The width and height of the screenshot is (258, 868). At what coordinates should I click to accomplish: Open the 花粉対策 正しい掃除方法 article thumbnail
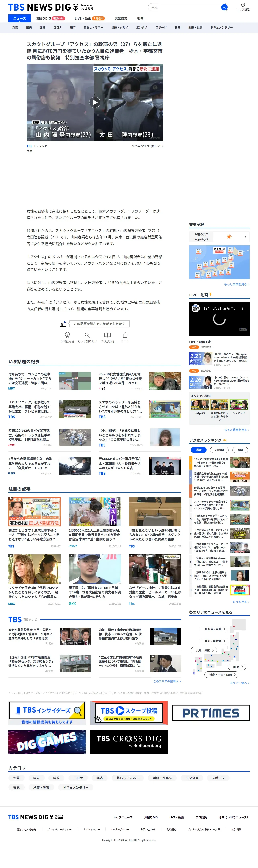pyautogui.click(x=34, y=511)
